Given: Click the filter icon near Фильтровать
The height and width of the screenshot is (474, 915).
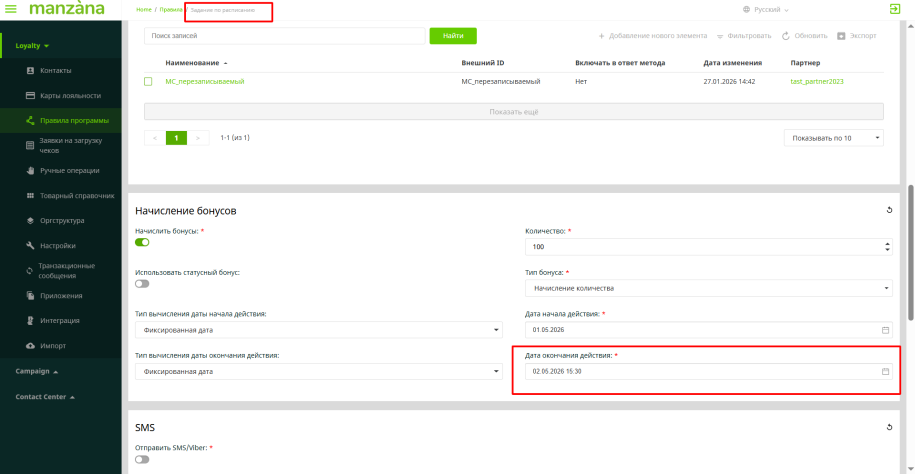Looking at the screenshot, I should 720,36.
